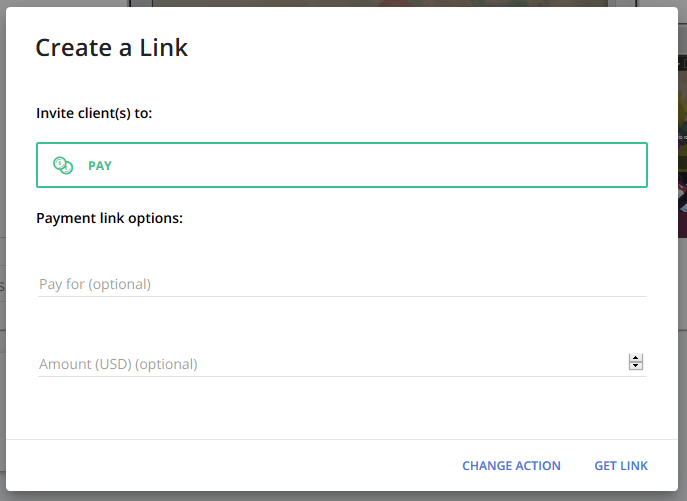Viewport: 687px width, 501px height.
Task: Click the CHANGE ACTION button
Action: pos(511,465)
